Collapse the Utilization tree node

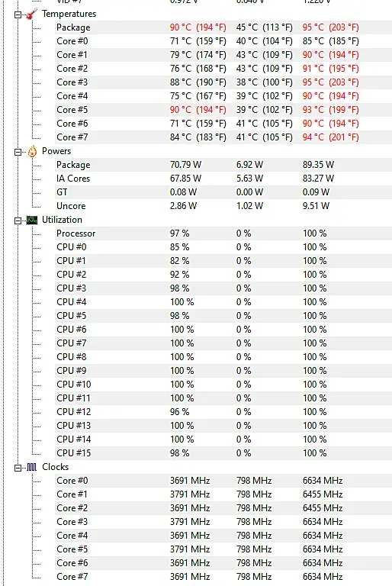point(18,221)
